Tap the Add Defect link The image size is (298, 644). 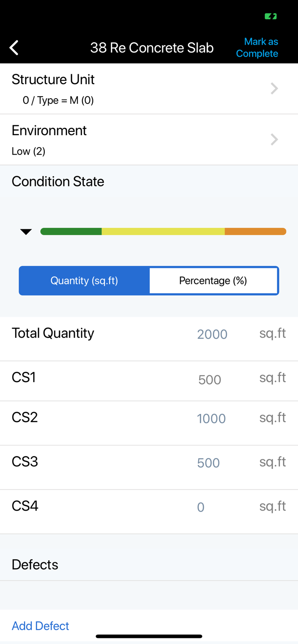pyautogui.click(x=40, y=626)
